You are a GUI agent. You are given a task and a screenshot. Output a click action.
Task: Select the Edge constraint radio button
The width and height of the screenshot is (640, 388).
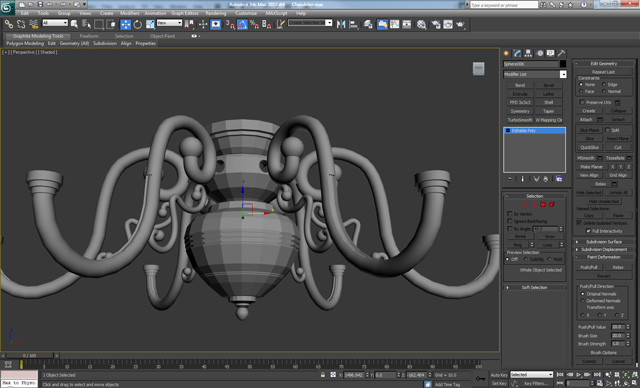pyautogui.click(x=604, y=84)
